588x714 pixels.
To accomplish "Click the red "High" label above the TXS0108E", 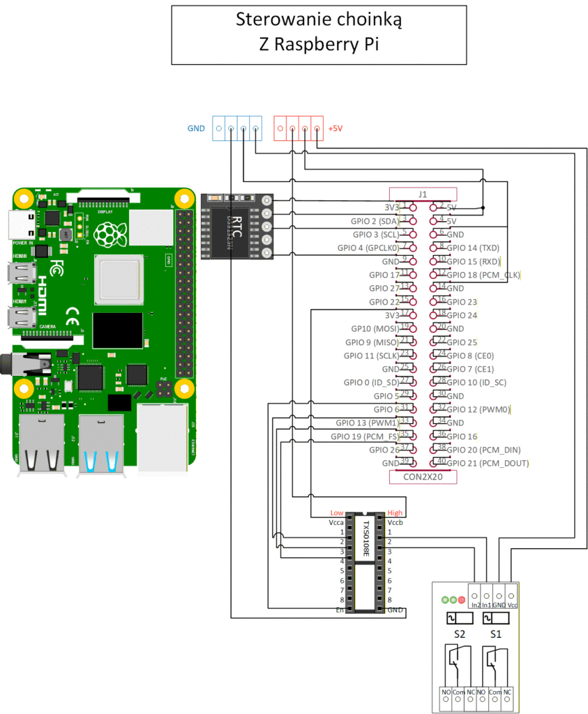I will pyautogui.click(x=395, y=512).
